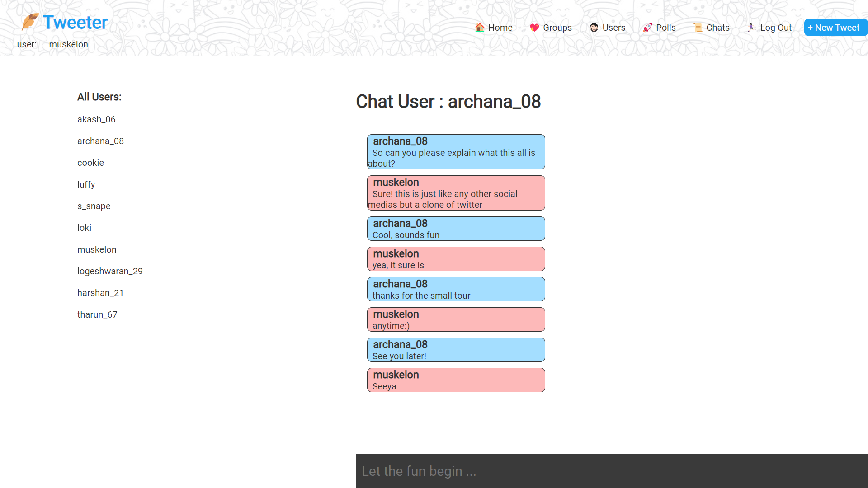Screen dimensions: 868x488
Task: Click the face icon beside Users
Action: (594, 28)
